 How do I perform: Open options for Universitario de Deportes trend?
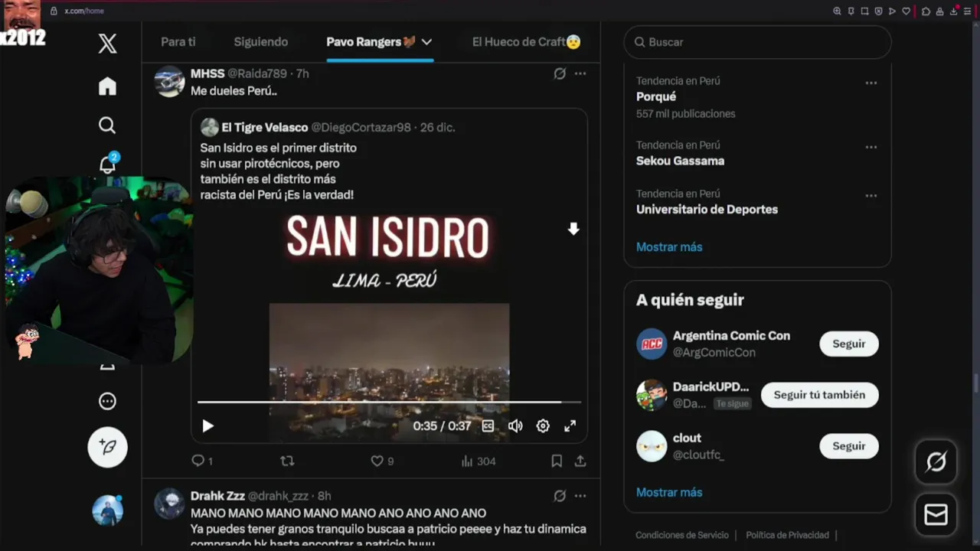[871, 196]
